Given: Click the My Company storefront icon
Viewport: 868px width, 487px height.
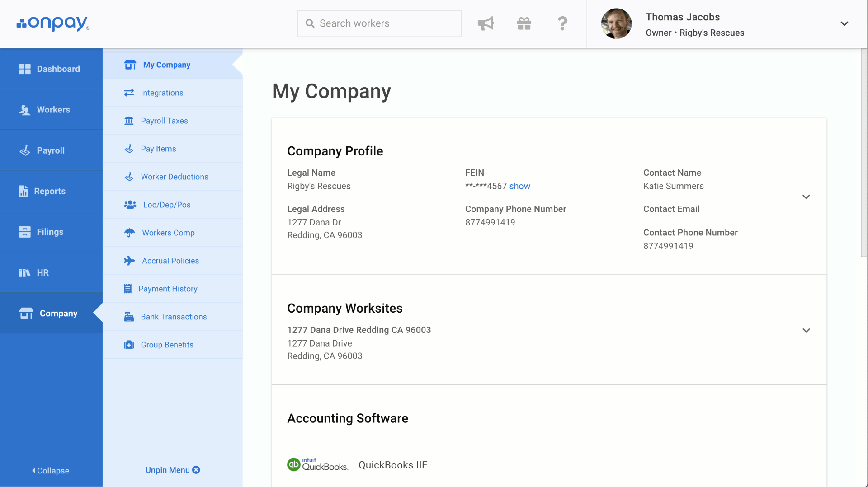Looking at the screenshot, I should tap(130, 65).
